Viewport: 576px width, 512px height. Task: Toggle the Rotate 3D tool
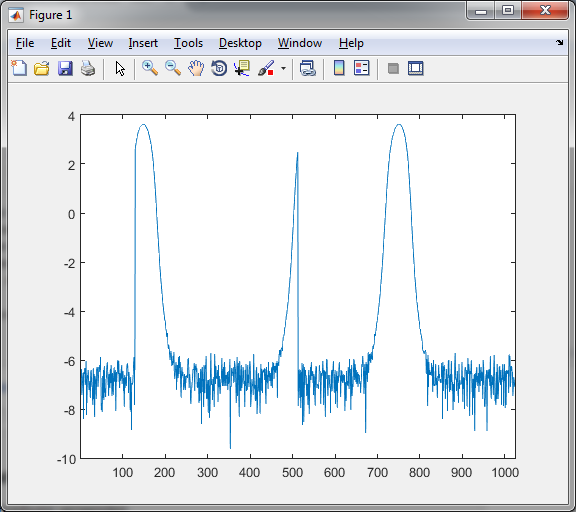[219, 68]
